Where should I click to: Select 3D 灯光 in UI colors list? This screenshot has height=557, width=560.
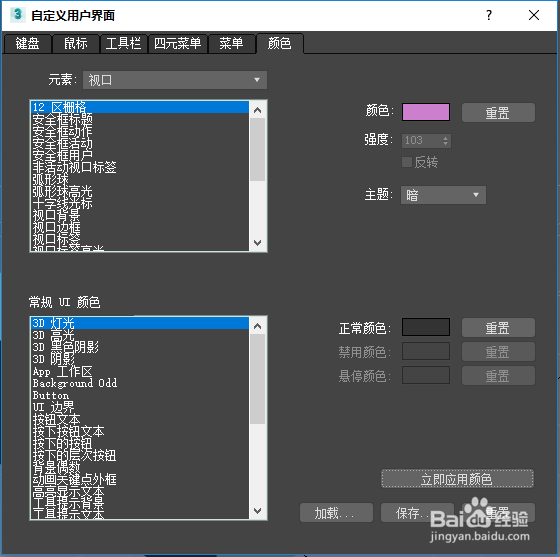pos(140,323)
